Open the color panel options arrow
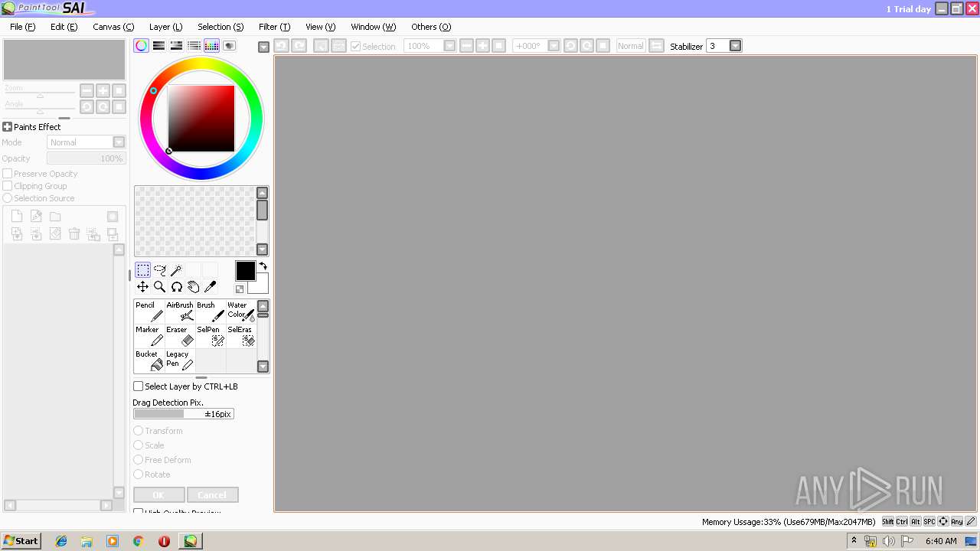The width and height of the screenshot is (980, 551). tap(264, 47)
